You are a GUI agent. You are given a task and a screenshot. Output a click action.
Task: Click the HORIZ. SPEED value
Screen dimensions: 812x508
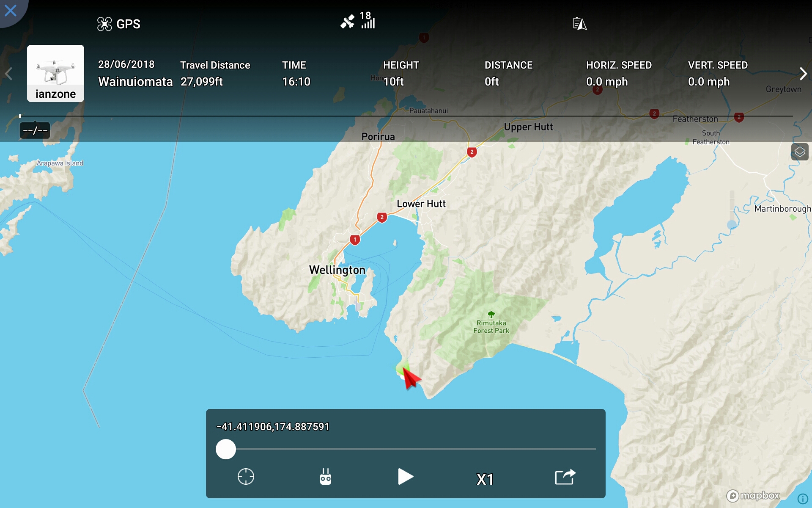tap(607, 82)
